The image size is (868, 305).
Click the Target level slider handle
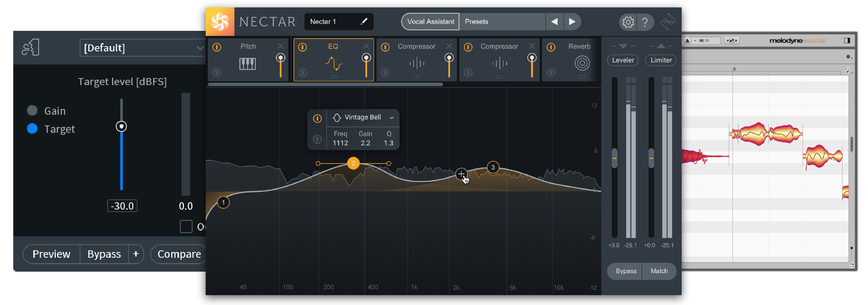(x=121, y=126)
